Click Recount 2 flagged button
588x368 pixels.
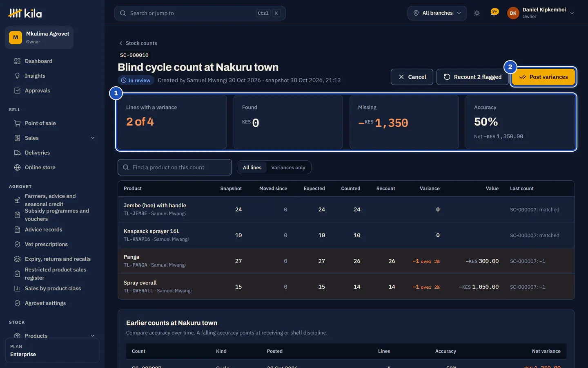(472, 77)
